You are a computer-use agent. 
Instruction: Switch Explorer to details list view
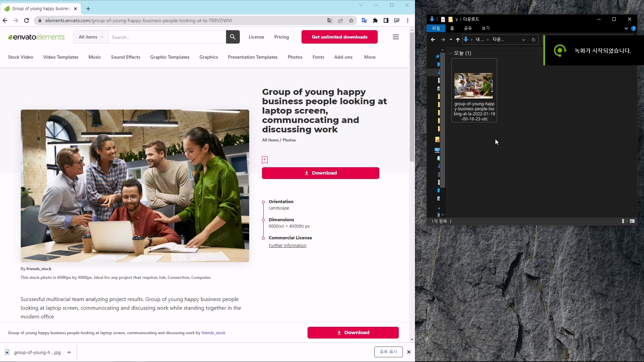click(x=625, y=221)
